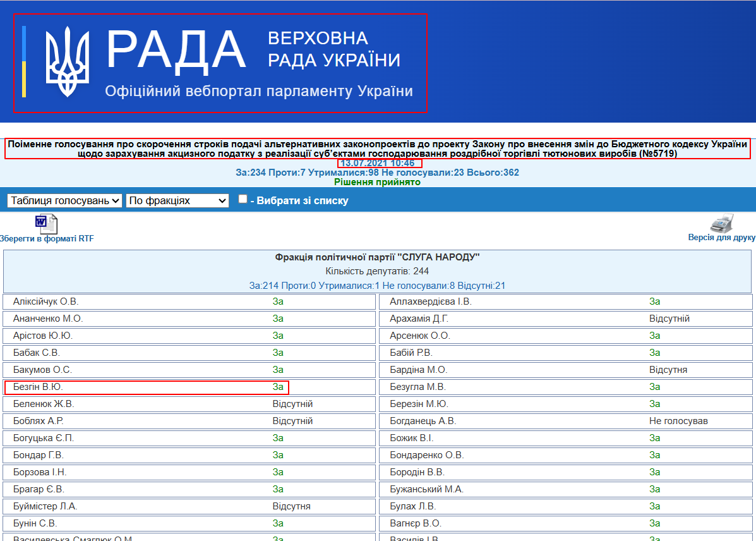The width and height of the screenshot is (756, 541).
Task: Select deputy Безугла М.В.
Action: [x=417, y=387]
